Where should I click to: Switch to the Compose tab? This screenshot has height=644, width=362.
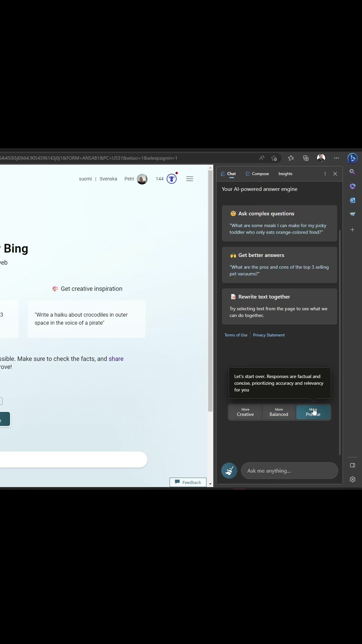pos(257,174)
